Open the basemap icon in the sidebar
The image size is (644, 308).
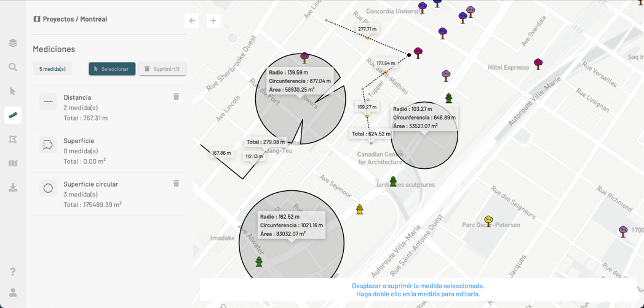pos(13,163)
